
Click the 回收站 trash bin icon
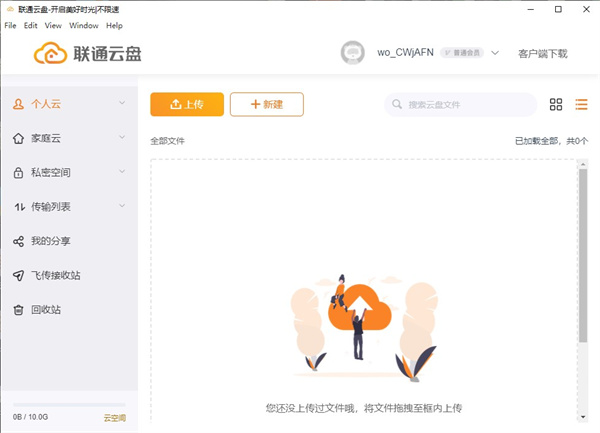pyautogui.click(x=18, y=310)
